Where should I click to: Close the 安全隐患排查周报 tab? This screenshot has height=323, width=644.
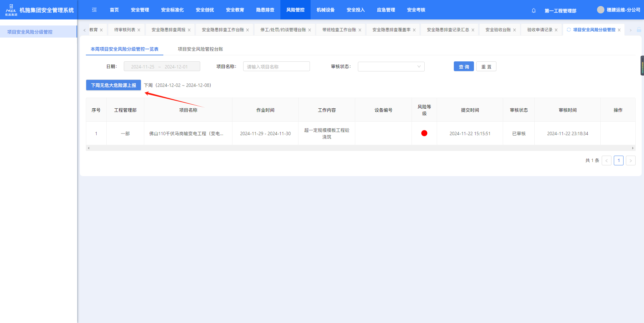(189, 30)
